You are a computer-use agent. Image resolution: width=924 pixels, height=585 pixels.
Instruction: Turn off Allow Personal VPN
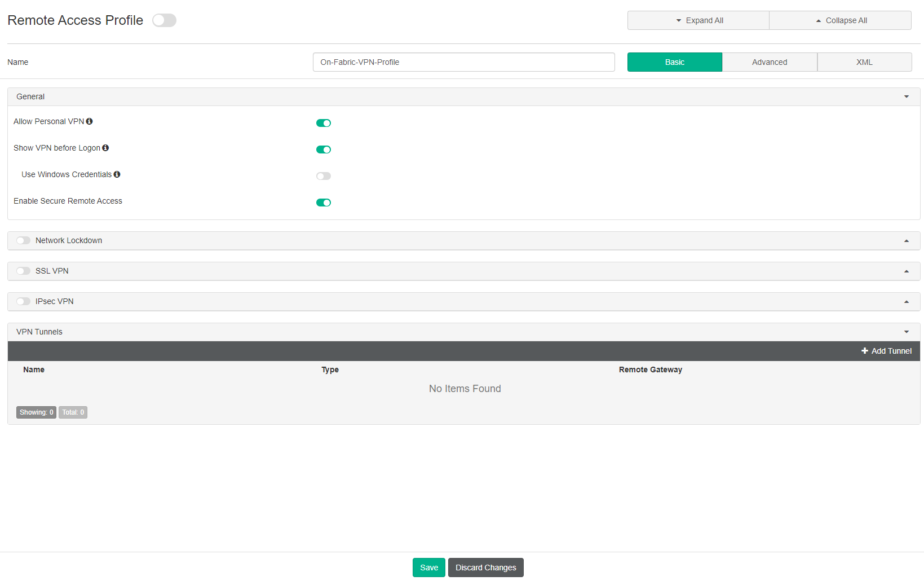coord(324,122)
